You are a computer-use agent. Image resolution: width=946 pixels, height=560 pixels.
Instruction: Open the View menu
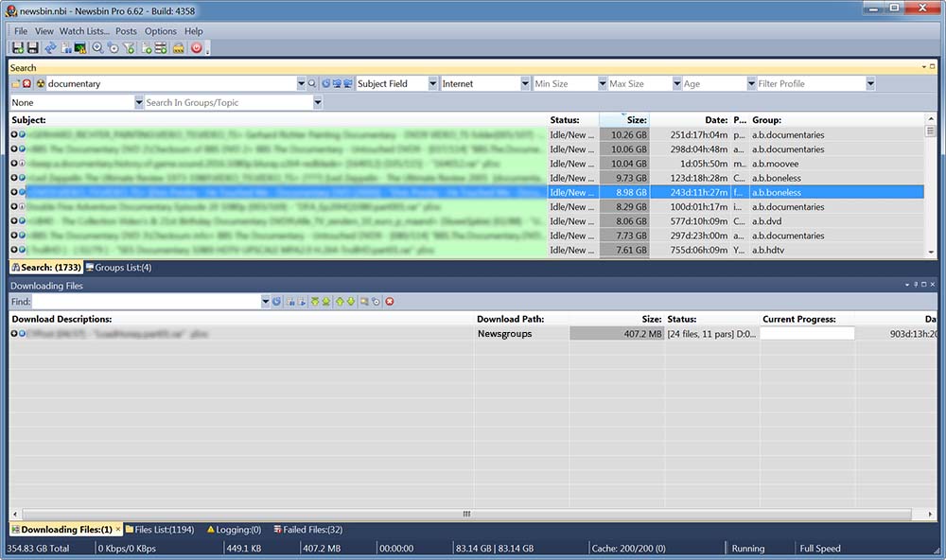coord(44,31)
